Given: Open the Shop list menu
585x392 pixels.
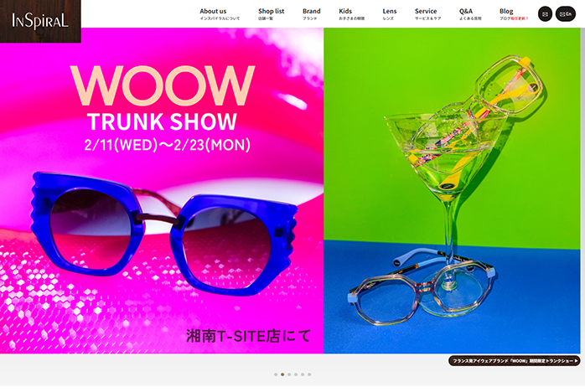Looking at the screenshot, I should [271, 13].
